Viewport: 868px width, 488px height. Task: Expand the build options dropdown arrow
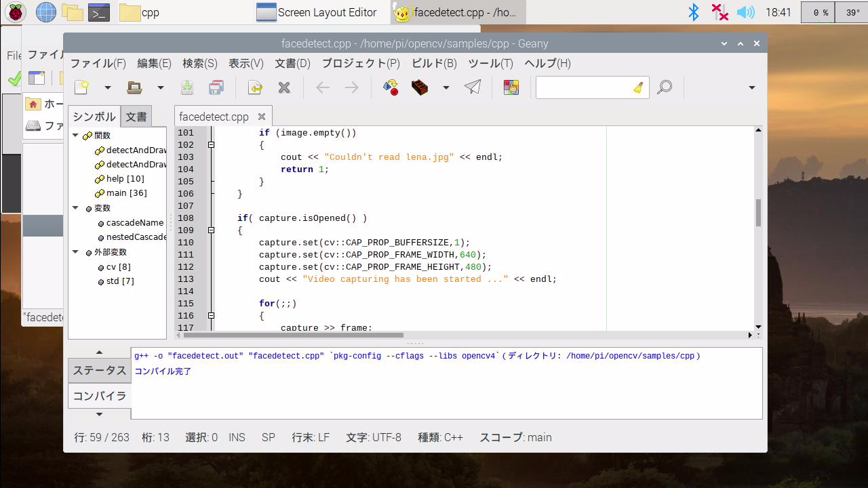click(x=446, y=87)
